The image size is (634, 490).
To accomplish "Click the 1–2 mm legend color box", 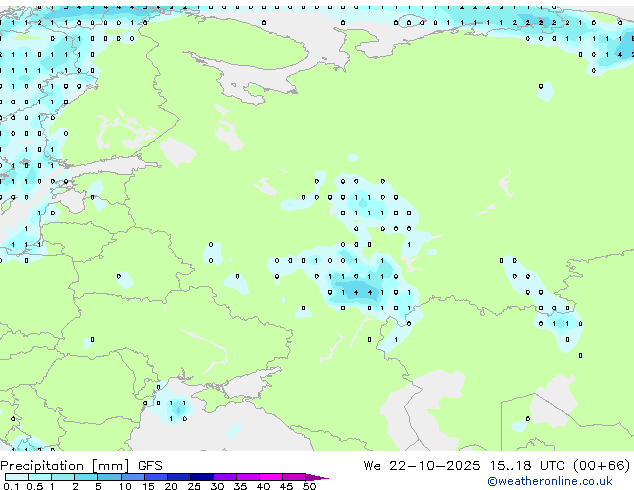I will click(63, 477).
